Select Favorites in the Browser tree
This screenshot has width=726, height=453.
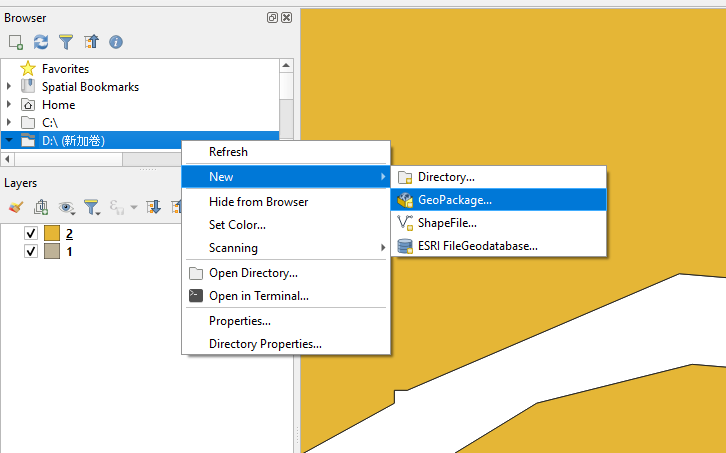pyautogui.click(x=65, y=69)
